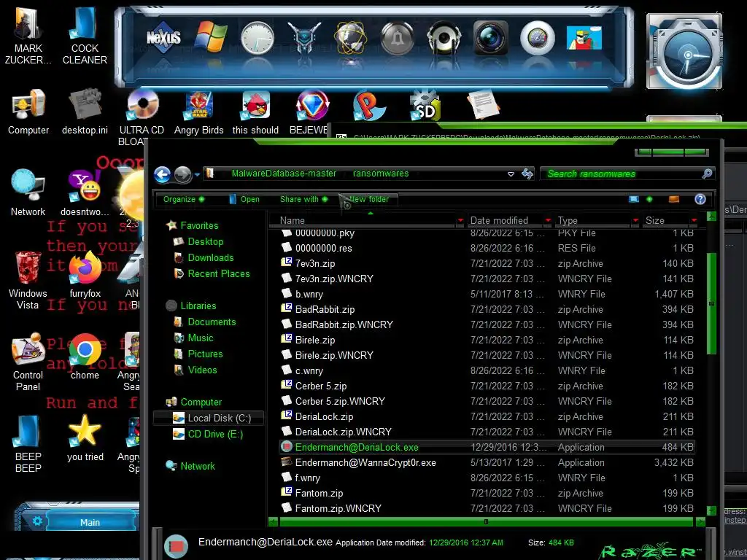Click the vertical scrollbar of file list
Image resolution: width=747 pixels, height=560 pixels.
click(x=712, y=303)
